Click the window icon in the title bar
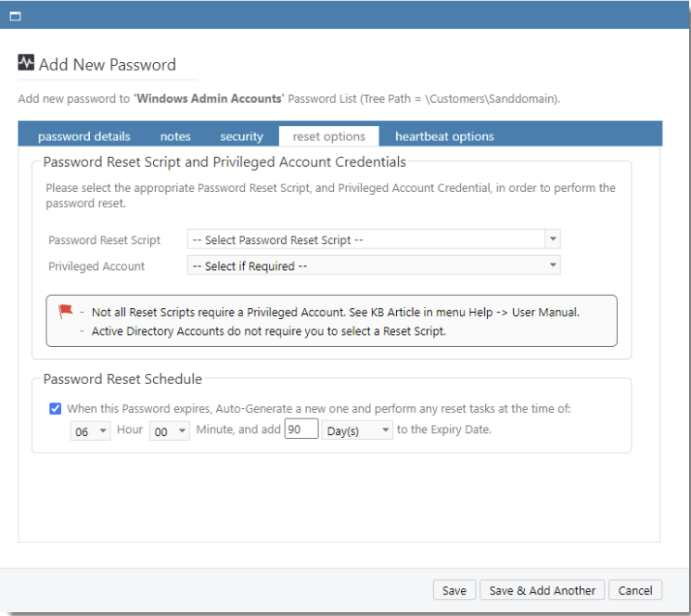Viewport: 691px width, 616px height. coord(15,16)
